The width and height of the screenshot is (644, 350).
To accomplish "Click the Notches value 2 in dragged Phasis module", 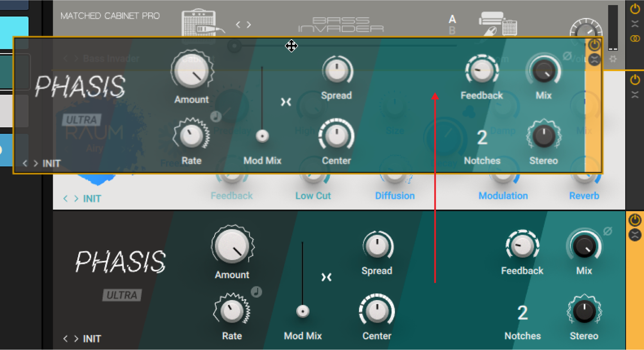I will coord(482,138).
